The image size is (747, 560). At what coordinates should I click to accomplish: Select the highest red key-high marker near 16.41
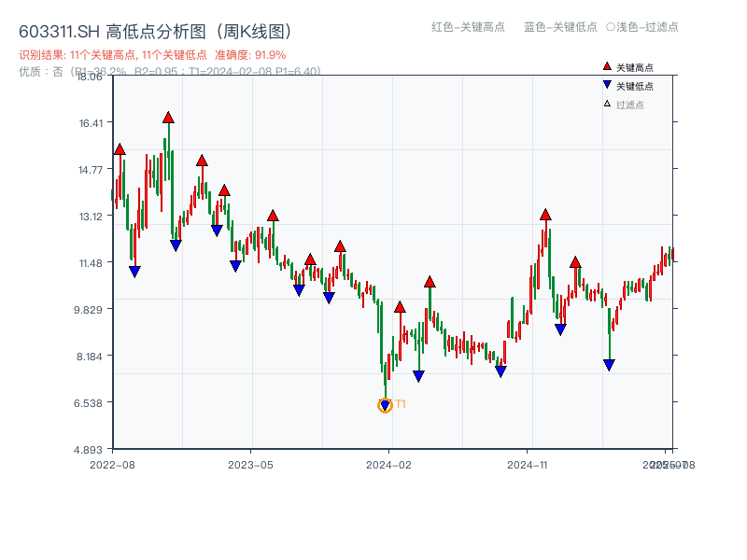click(x=168, y=117)
